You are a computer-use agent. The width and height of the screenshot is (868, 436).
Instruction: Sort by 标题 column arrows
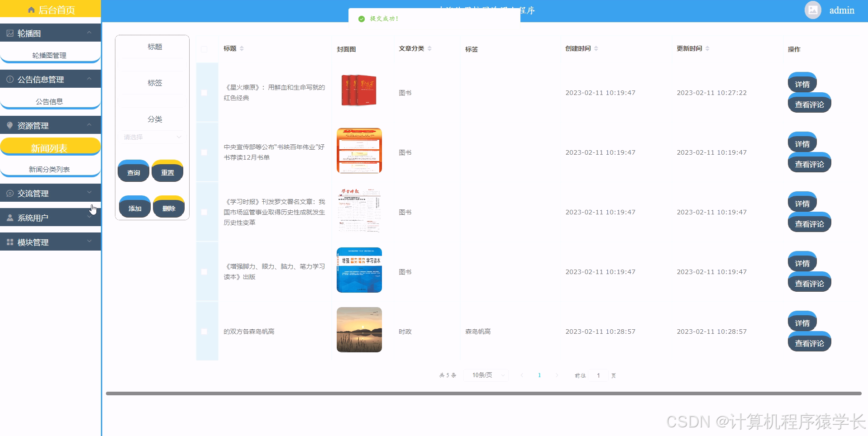(242, 48)
